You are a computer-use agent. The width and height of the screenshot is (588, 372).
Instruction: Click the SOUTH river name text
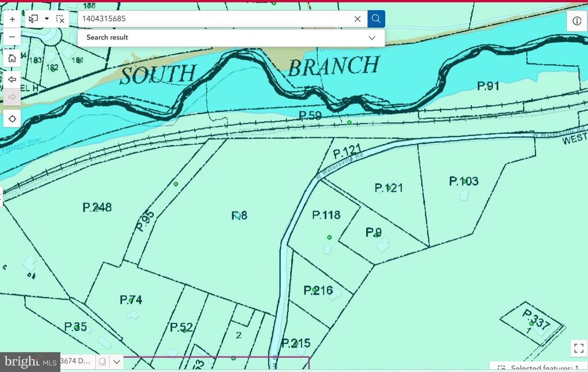(158, 75)
